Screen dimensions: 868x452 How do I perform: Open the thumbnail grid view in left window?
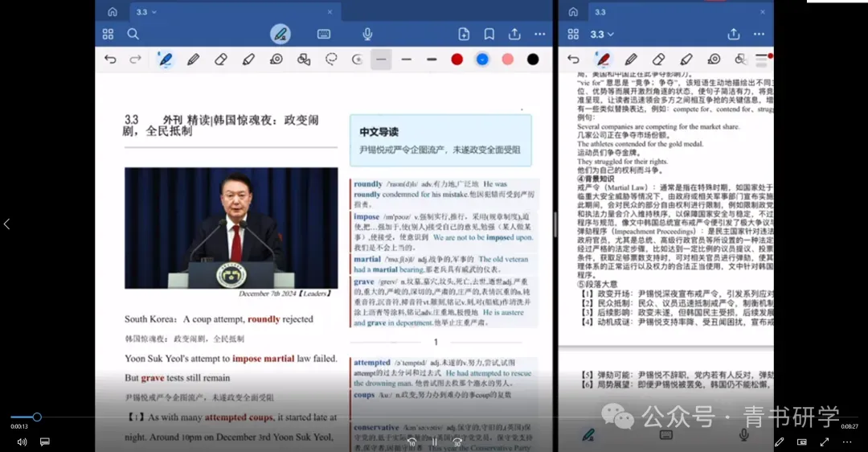[108, 35]
